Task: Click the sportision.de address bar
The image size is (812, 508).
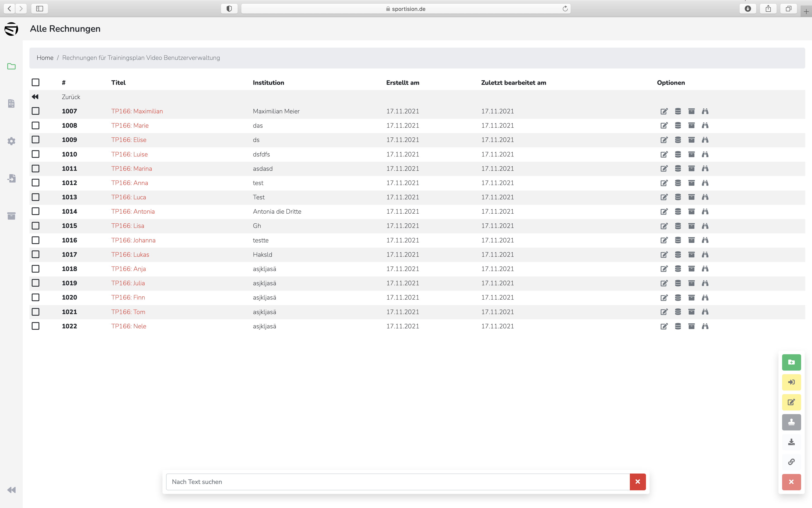Action: (406, 9)
